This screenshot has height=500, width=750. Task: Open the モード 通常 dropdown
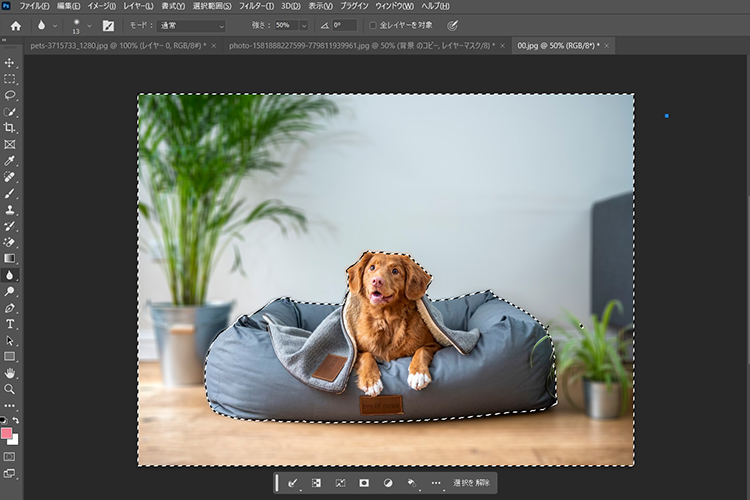191,26
